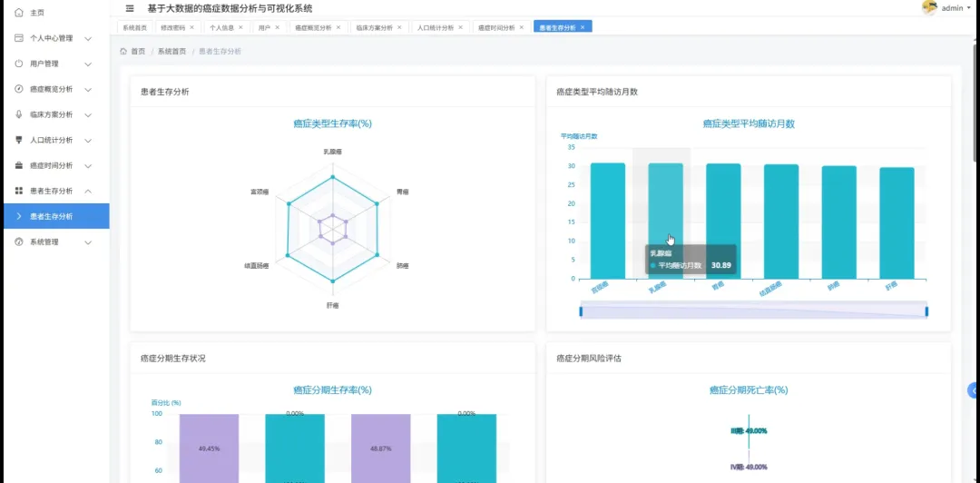980x483 pixels.
Task: Click the admin username label
Action: (952, 8)
